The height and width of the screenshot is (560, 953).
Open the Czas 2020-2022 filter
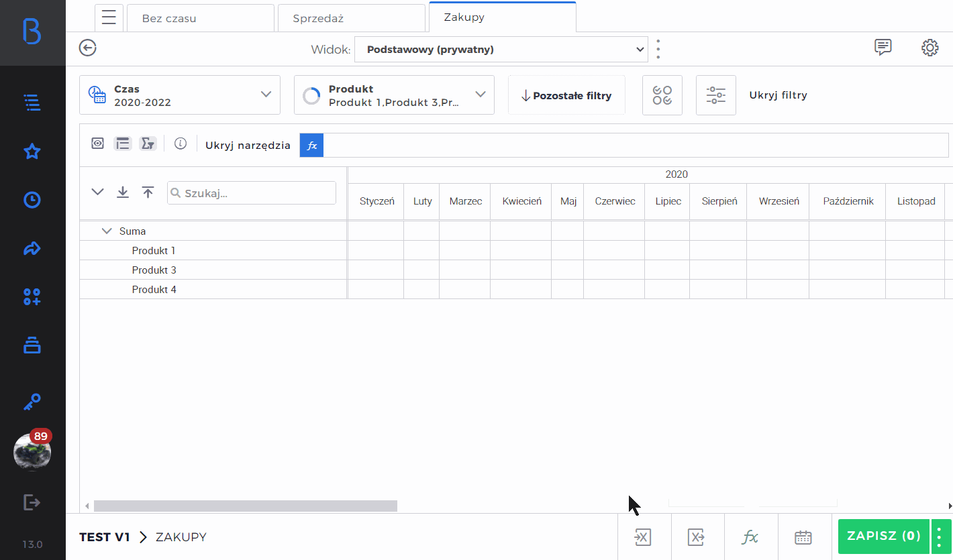click(180, 95)
